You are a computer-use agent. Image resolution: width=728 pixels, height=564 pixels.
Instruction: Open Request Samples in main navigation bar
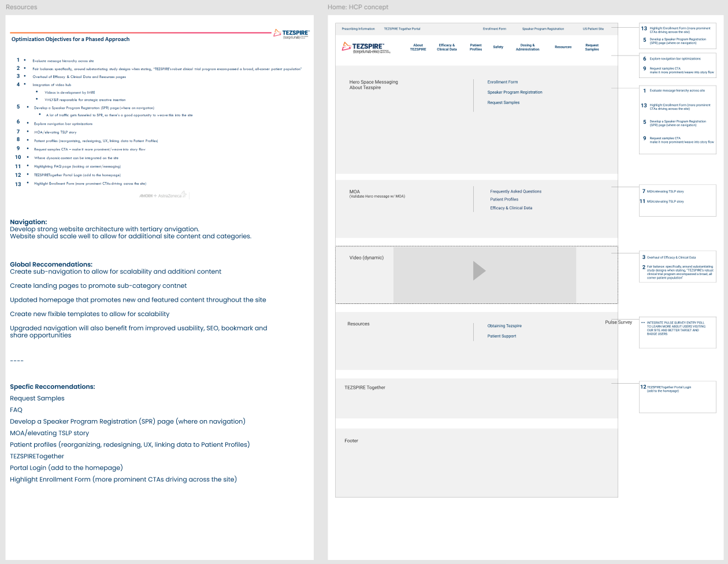(592, 47)
